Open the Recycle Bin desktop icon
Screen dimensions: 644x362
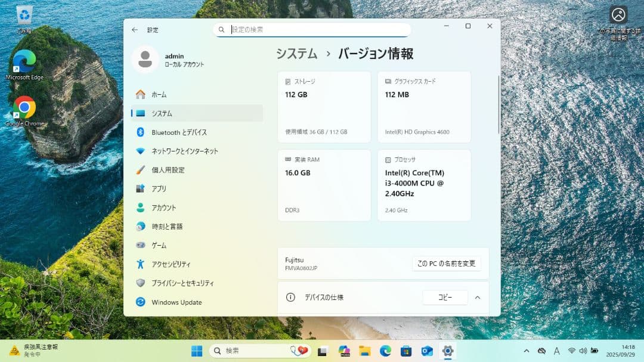(24, 19)
